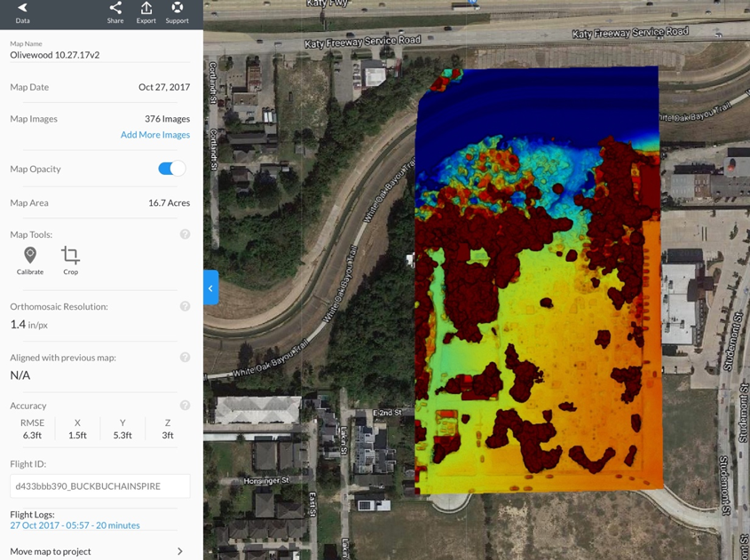Open the 27 Oct 2017 flight log
750x560 pixels.
pos(75,525)
